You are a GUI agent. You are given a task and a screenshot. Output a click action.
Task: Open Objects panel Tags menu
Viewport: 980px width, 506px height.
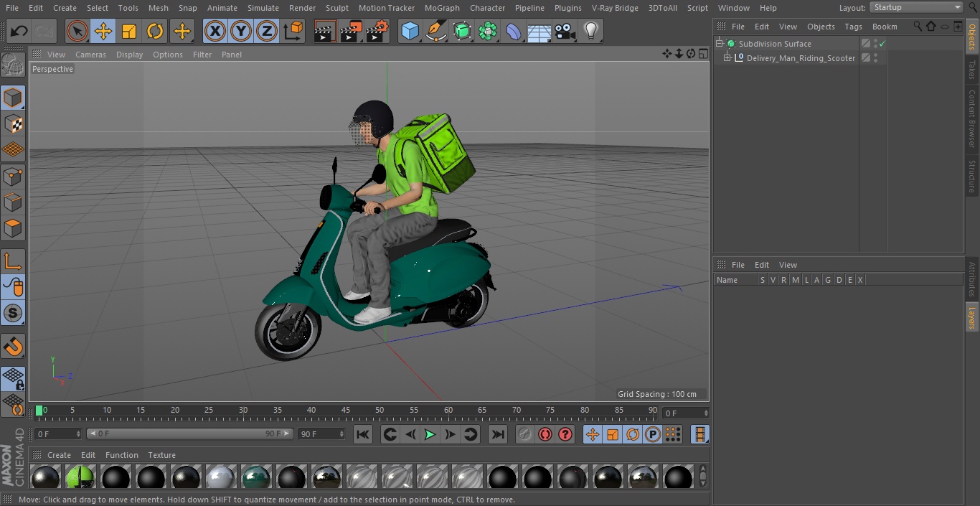(x=853, y=27)
